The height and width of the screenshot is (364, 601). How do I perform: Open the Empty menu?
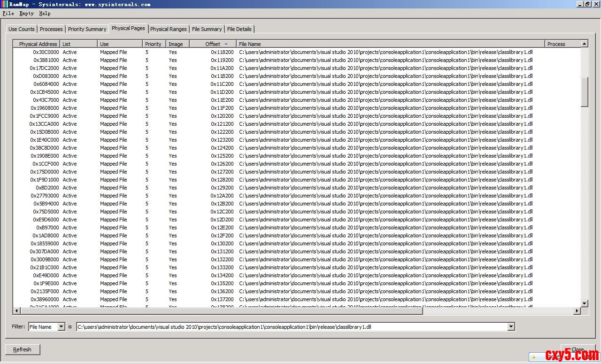pyautogui.click(x=26, y=14)
